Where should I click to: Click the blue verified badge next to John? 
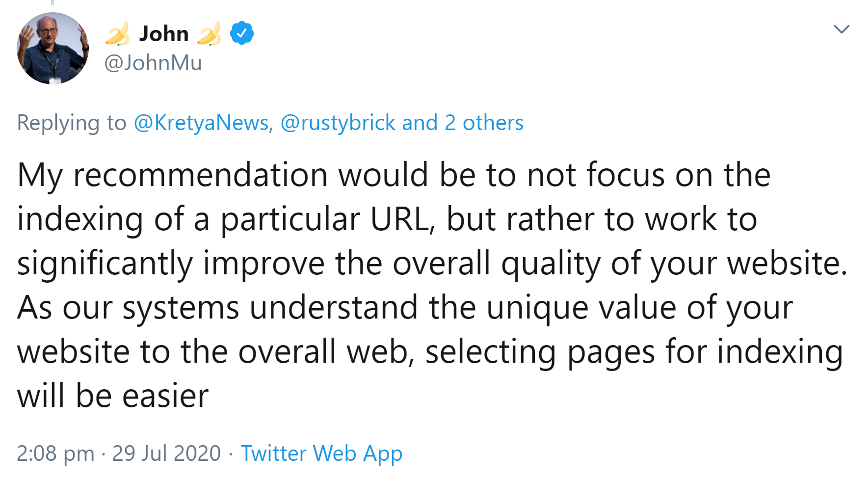[x=241, y=33]
